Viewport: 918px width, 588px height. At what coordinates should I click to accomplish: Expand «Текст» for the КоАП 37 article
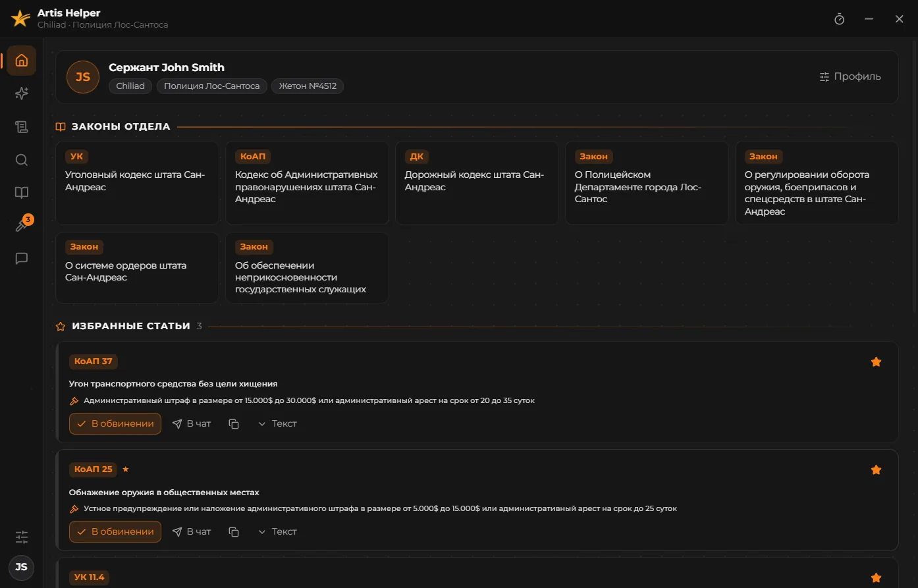pyautogui.click(x=277, y=424)
